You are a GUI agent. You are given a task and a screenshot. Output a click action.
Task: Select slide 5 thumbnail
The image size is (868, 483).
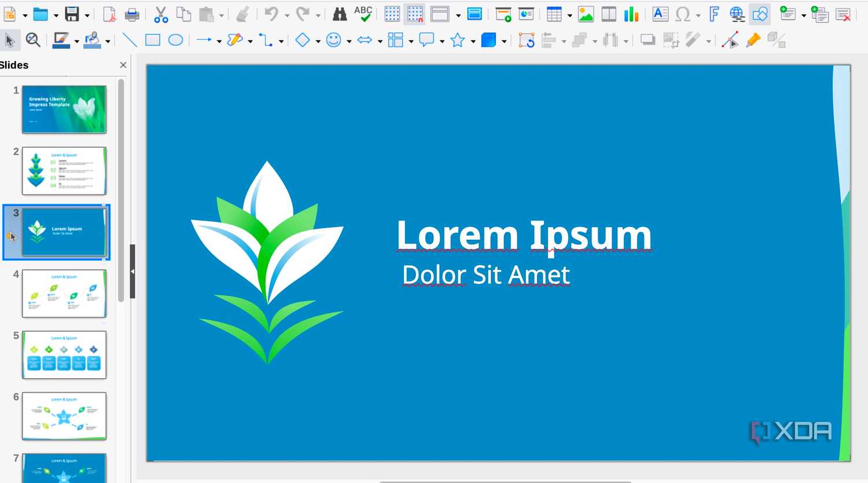pos(64,355)
